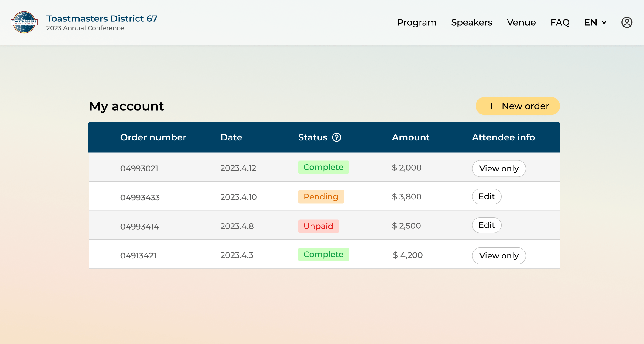View only attendee info for order 04993021
The image size is (644, 344).
[499, 168]
